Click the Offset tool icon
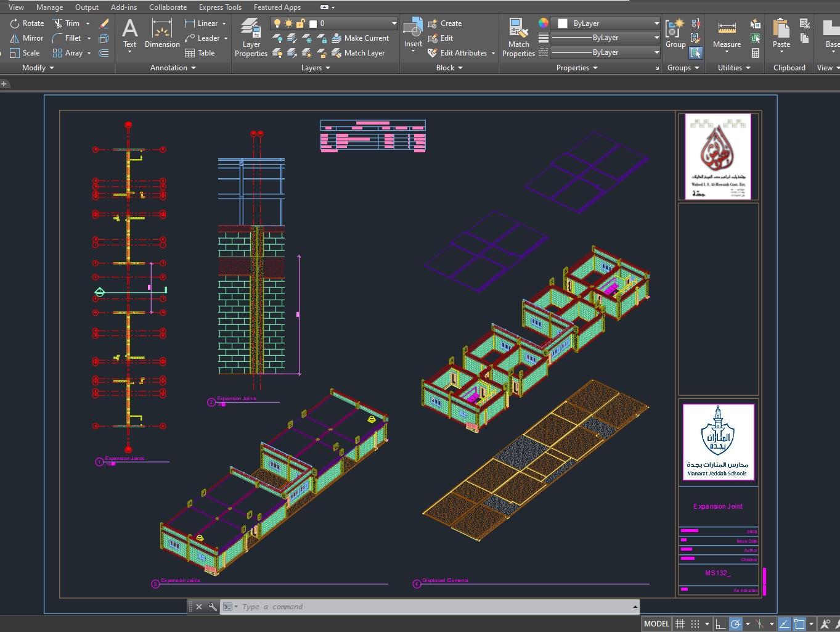The height and width of the screenshot is (632, 840). (104, 53)
